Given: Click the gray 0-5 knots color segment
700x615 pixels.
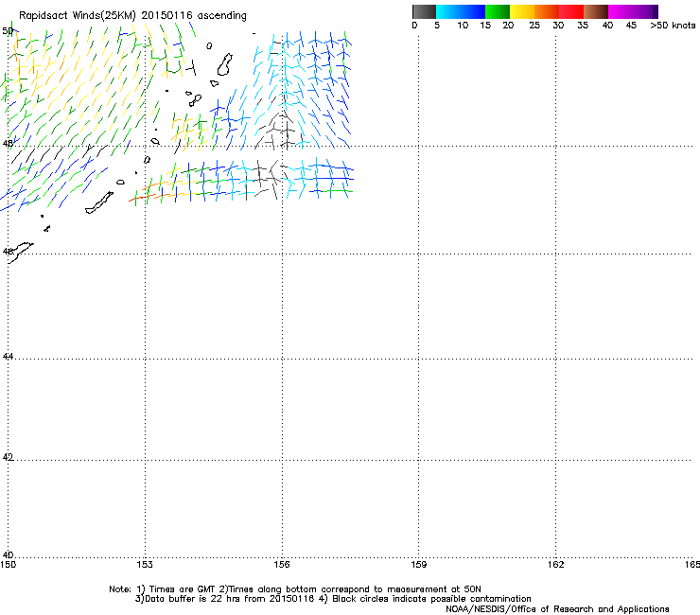Looking at the screenshot, I should (x=424, y=11).
